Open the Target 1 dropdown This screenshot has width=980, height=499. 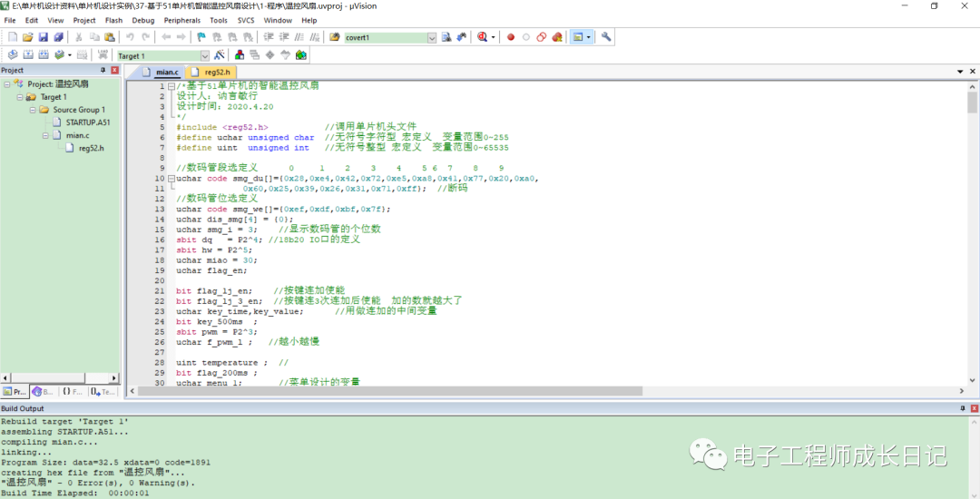click(204, 56)
